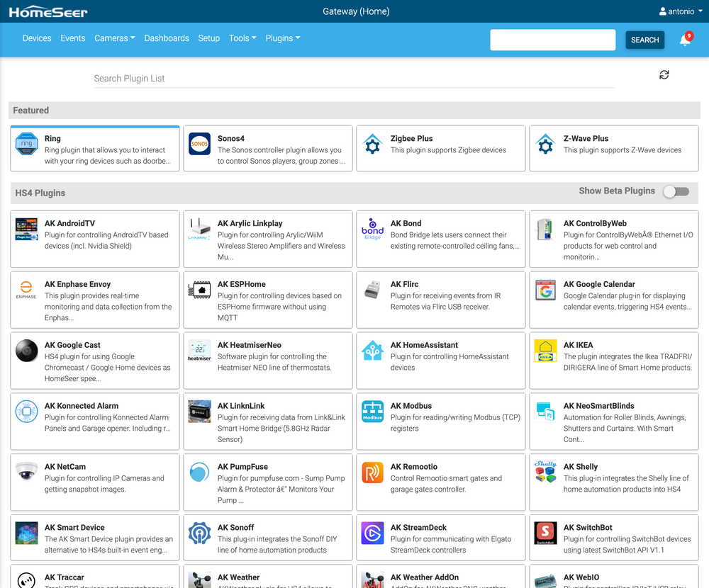Viewport: 709px width, 588px height.
Task: Open the Events menu item
Action: [x=73, y=38]
